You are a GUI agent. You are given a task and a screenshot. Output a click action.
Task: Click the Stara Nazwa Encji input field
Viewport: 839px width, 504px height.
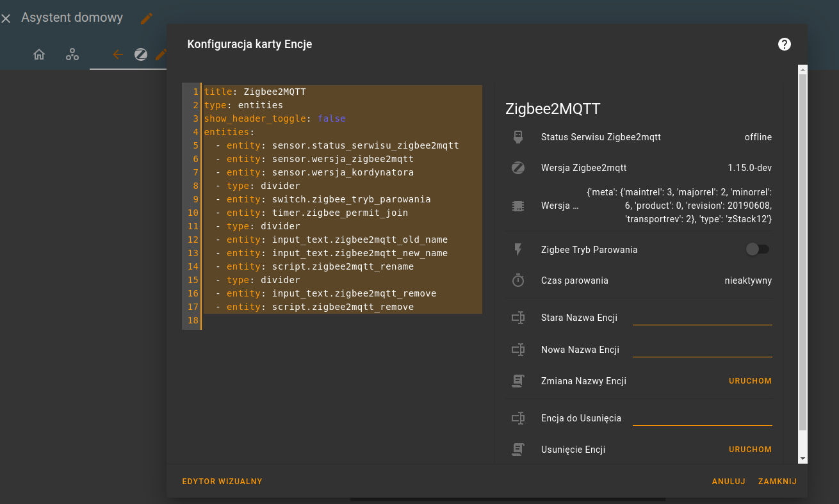click(x=702, y=318)
